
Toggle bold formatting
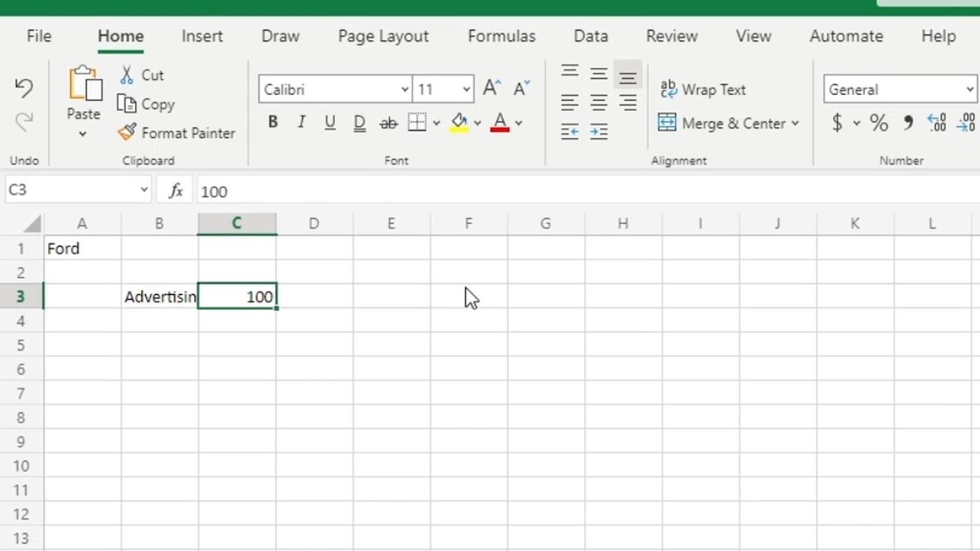[x=273, y=122]
